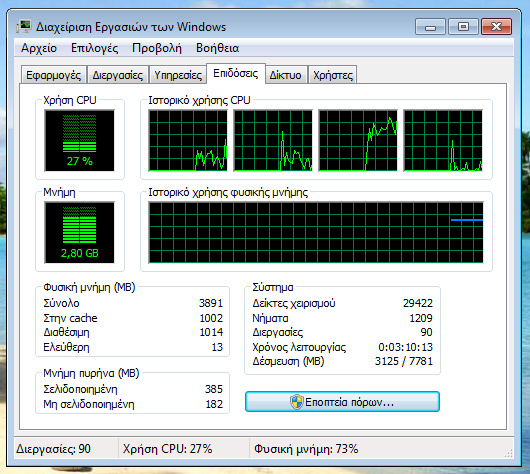Click the memory 2,80 GB gauge

(79, 232)
